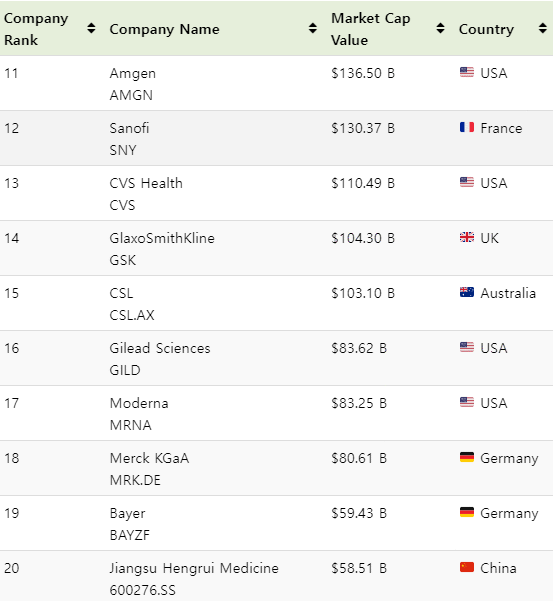This screenshot has height=601, width=554.
Task: Click the Germany flag next to Bayer
Action: coord(467,512)
